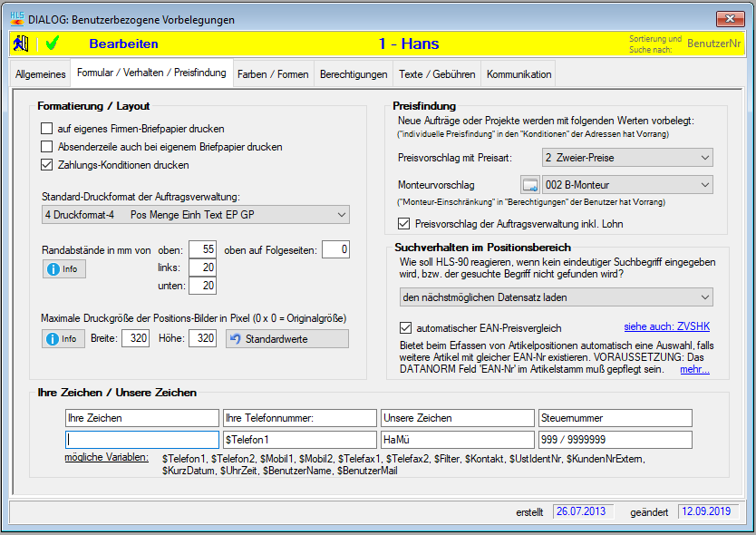This screenshot has height=535, width=756.
Task: Uncheck 'automatischer EAN-Preisvergleich'
Action: (x=406, y=327)
